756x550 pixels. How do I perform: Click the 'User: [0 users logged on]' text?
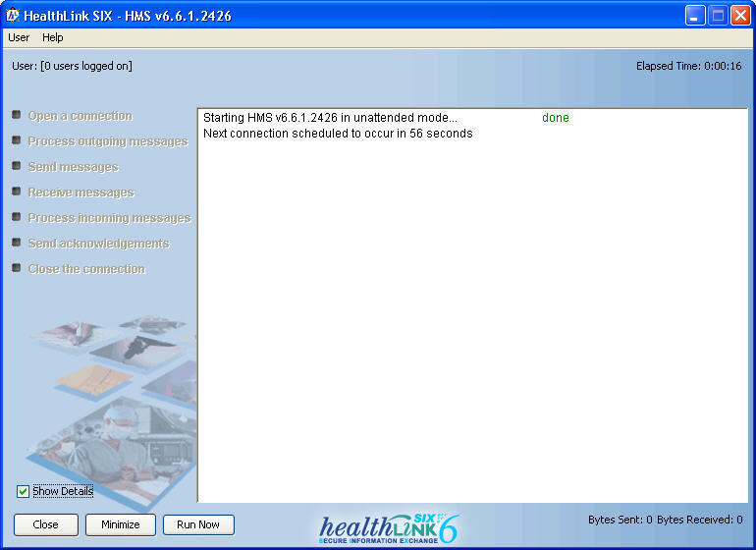tap(72, 66)
